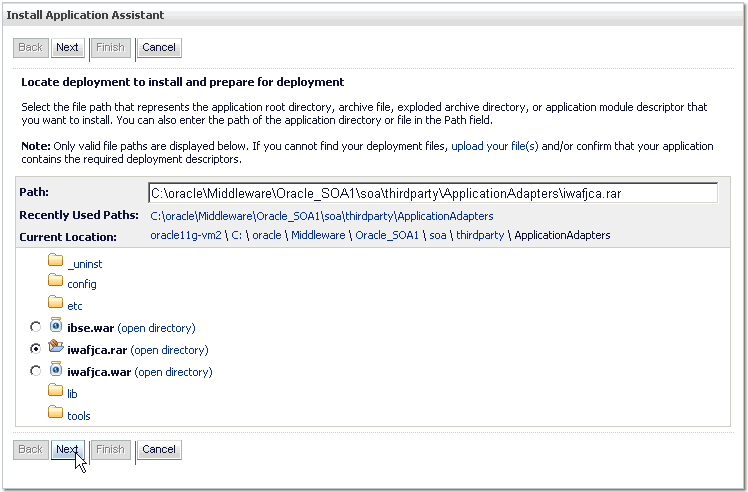Open the etc folder link
Image resolution: width=748 pixels, height=492 pixels.
[x=75, y=306]
